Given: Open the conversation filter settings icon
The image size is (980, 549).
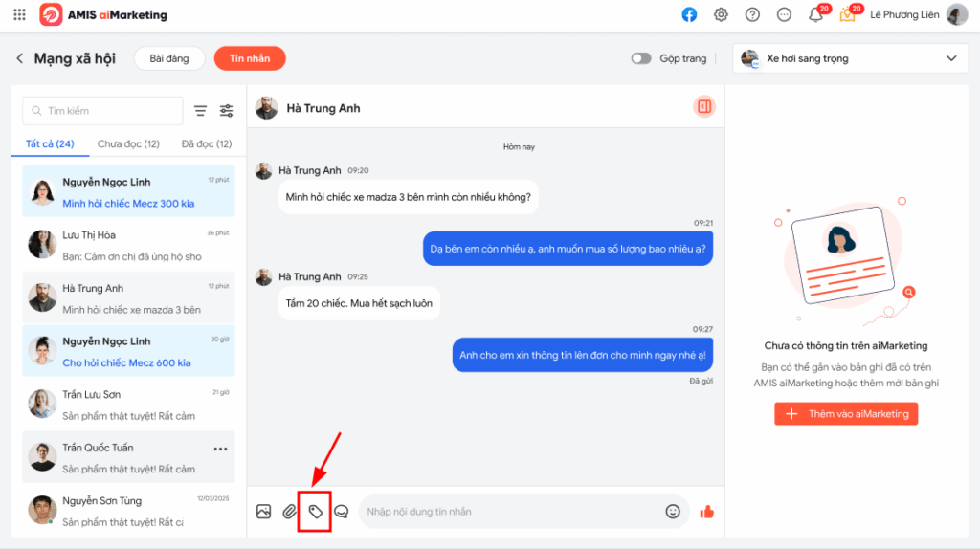Looking at the screenshot, I should click(x=227, y=111).
